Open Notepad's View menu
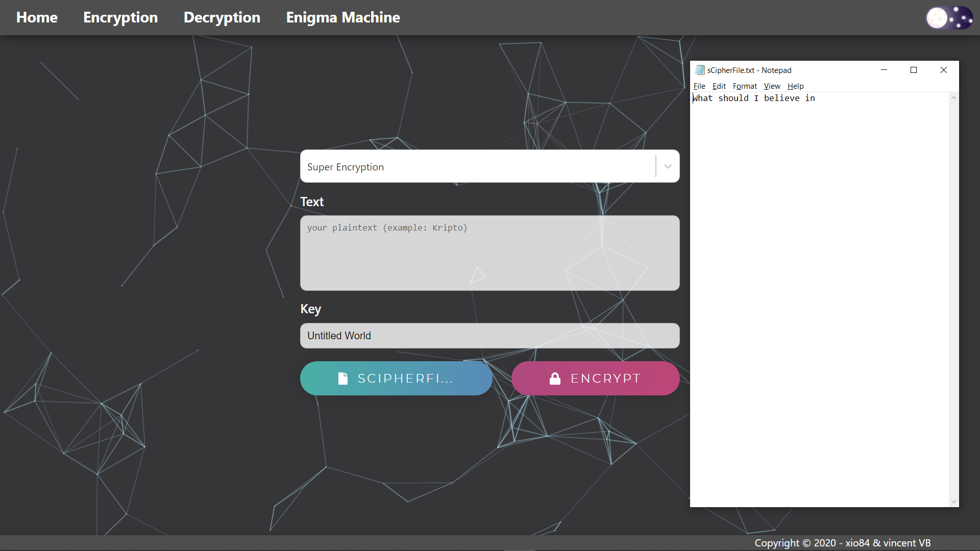The image size is (980, 551). tap(772, 86)
